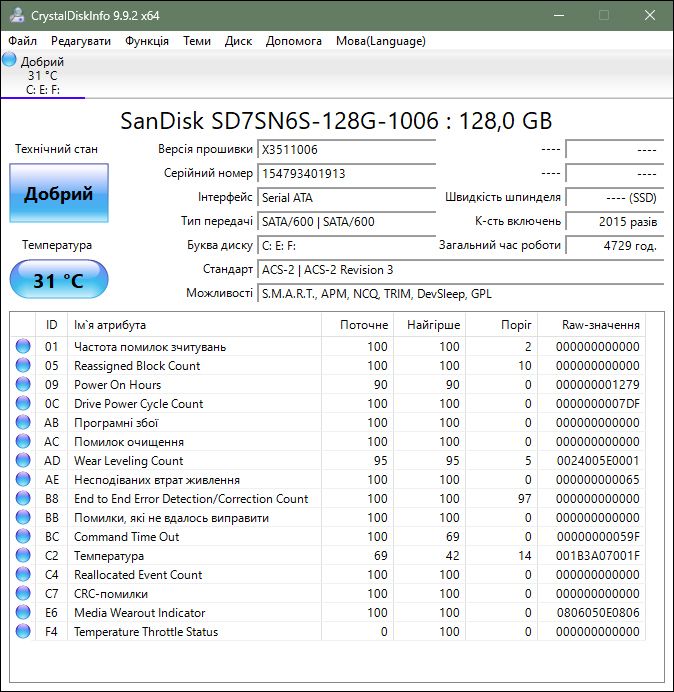
Task: Click raw value 0806050E0806
Action: 598,613
